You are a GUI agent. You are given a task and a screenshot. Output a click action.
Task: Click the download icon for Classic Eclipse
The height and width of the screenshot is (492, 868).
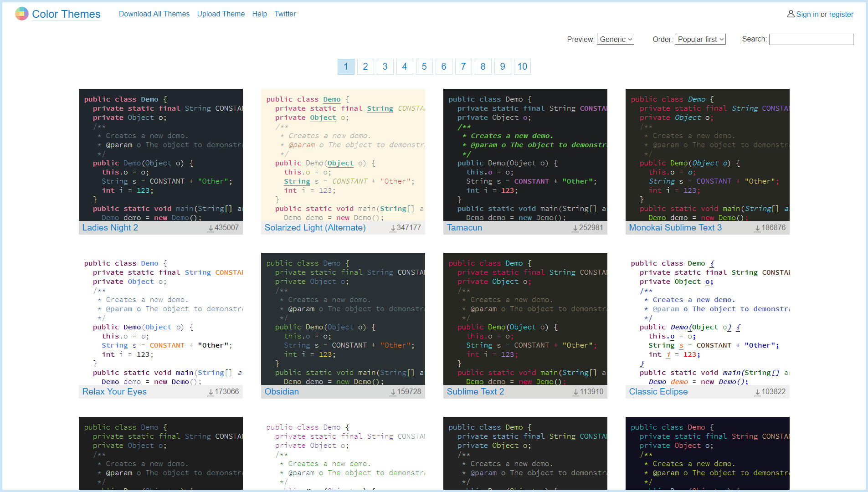pos(758,392)
